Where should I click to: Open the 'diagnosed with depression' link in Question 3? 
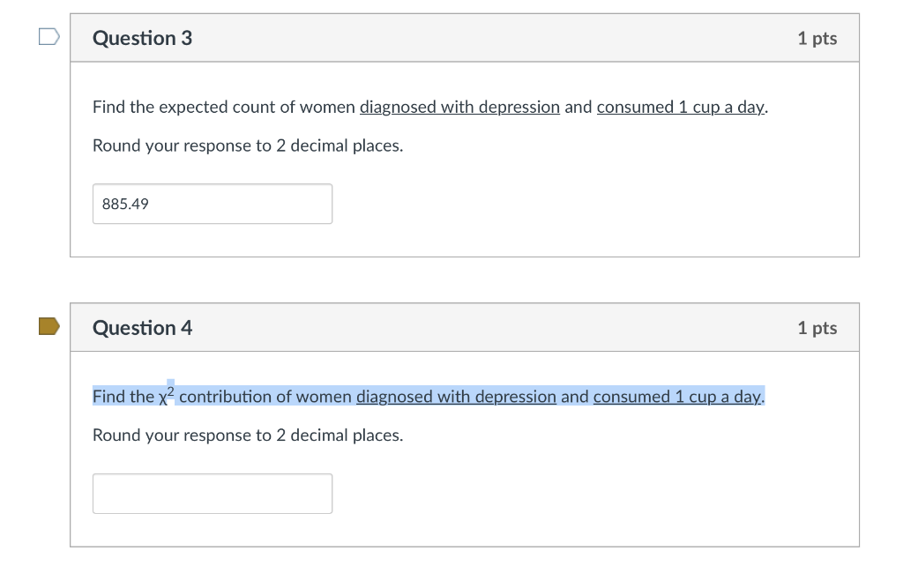459,107
